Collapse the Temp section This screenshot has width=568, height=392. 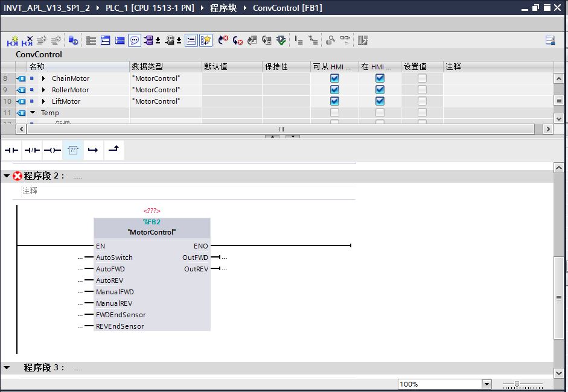tap(33, 113)
